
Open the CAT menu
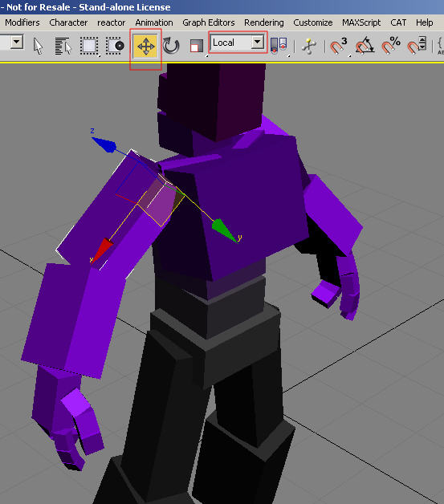coord(398,22)
